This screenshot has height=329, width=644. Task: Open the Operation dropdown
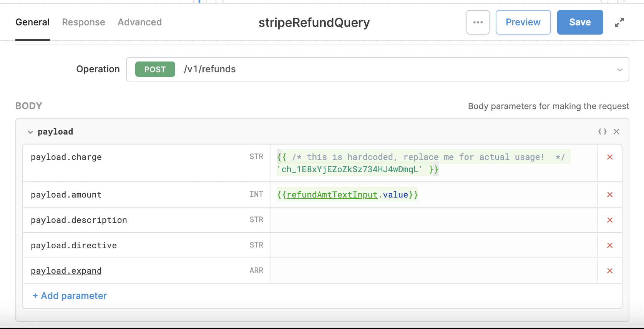(x=377, y=69)
